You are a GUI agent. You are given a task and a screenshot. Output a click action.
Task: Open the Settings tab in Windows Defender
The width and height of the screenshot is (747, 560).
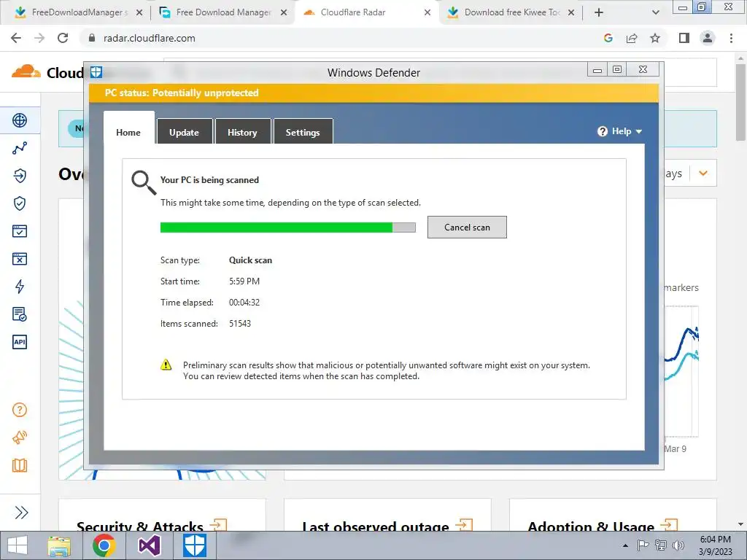click(303, 132)
